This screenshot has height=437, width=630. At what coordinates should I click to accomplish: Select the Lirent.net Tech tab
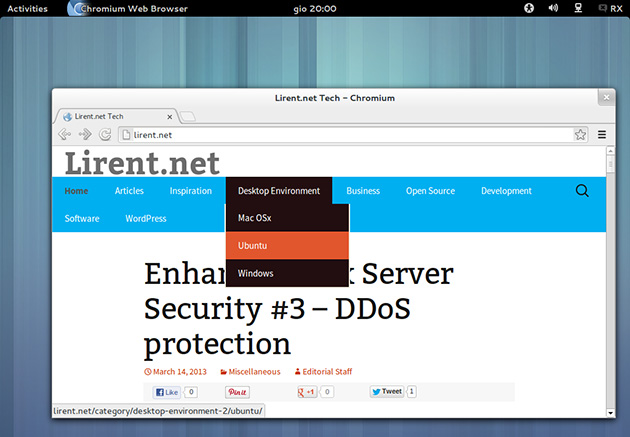pyautogui.click(x=116, y=116)
